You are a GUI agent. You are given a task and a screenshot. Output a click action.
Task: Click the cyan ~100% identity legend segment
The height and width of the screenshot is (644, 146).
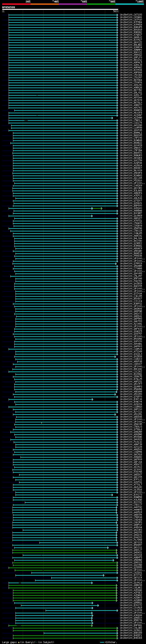click(130, 4)
